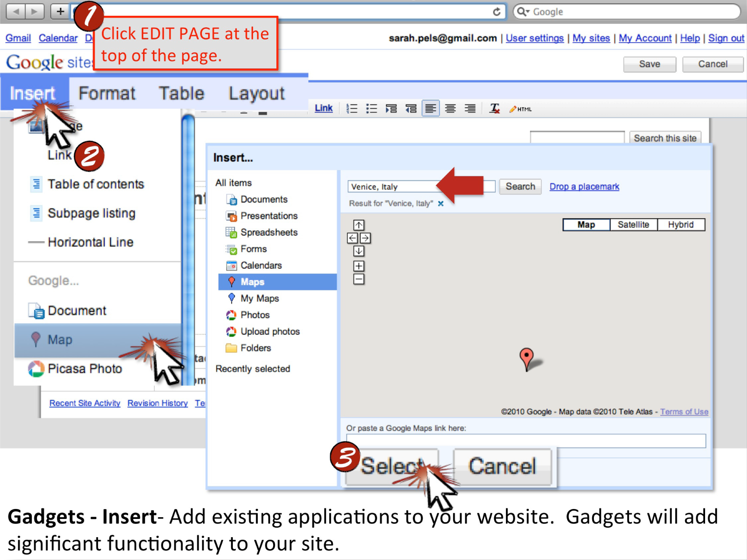This screenshot has width=747, height=560.
Task: Open the Layout menu
Action: point(256,93)
